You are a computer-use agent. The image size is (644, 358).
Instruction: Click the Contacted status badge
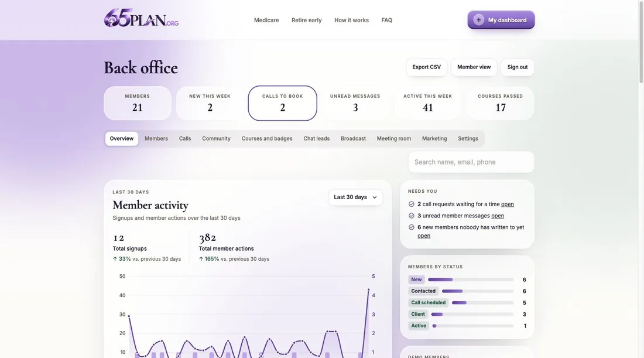[x=423, y=291]
